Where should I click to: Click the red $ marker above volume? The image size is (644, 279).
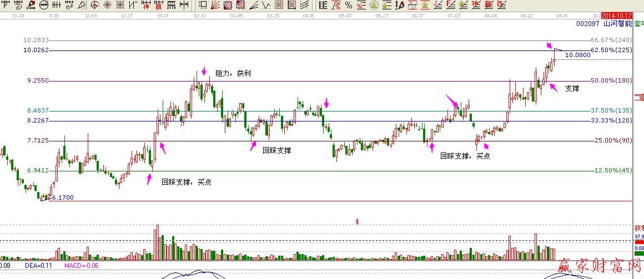click(x=357, y=221)
